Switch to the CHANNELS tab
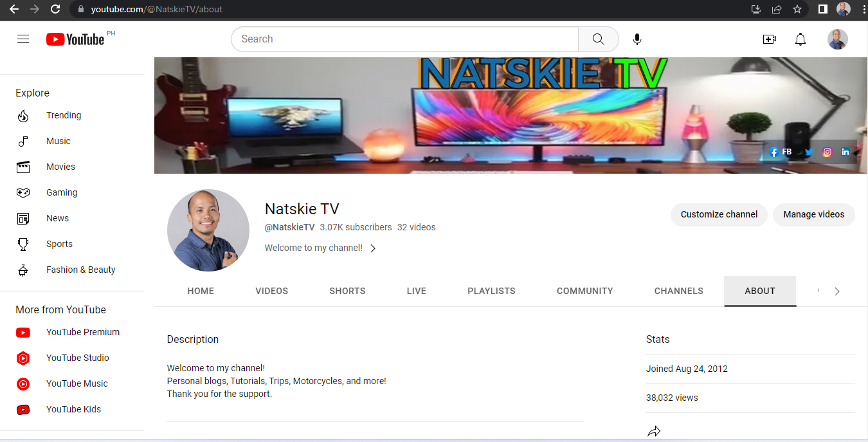 679,291
